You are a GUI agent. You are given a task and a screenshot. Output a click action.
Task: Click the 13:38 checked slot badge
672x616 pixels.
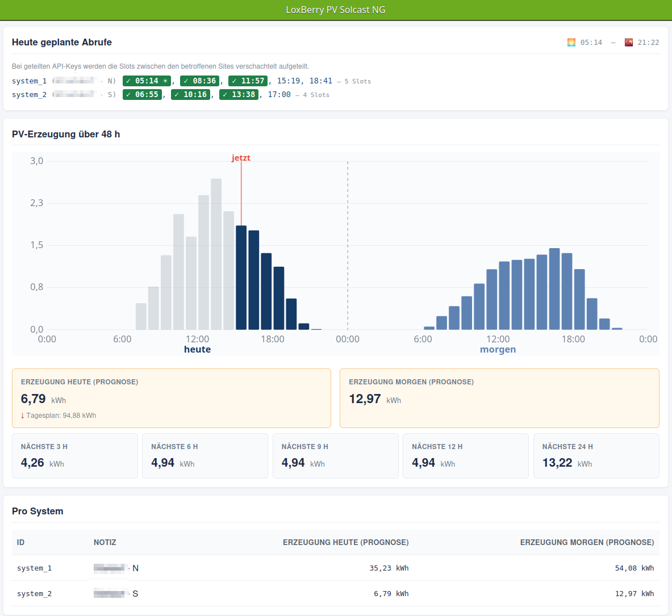tap(239, 95)
